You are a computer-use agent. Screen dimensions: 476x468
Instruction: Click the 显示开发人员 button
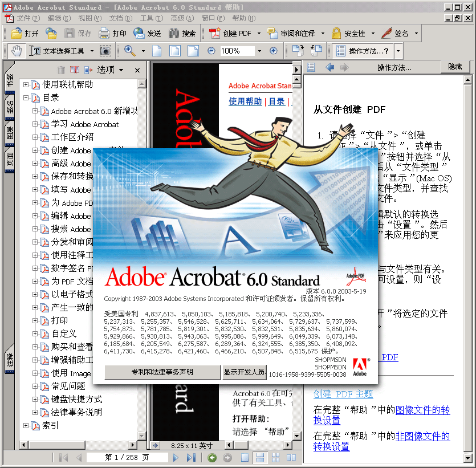click(245, 372)
